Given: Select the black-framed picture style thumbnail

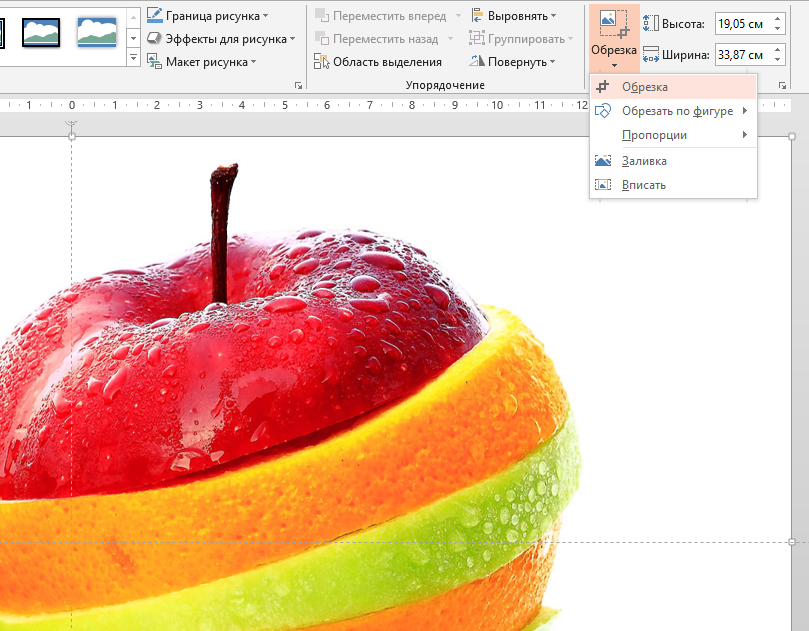Looking at the screenshot, I should coord(41,32).
